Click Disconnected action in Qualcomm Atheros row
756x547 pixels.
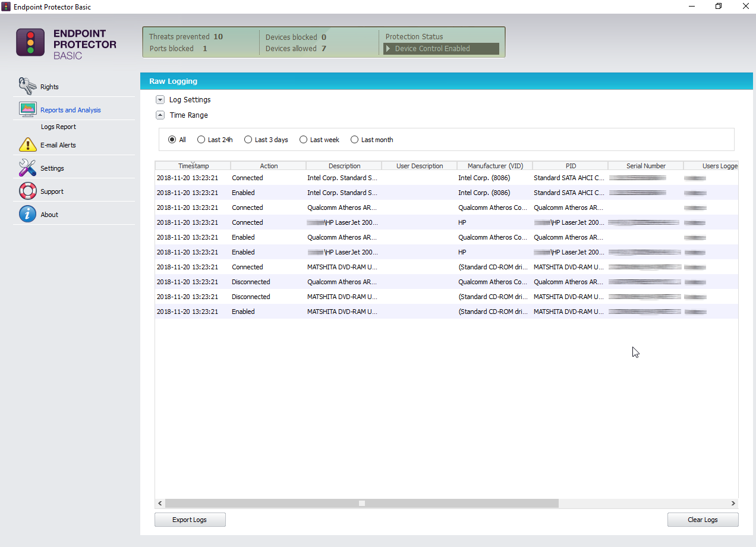[251, 282]
